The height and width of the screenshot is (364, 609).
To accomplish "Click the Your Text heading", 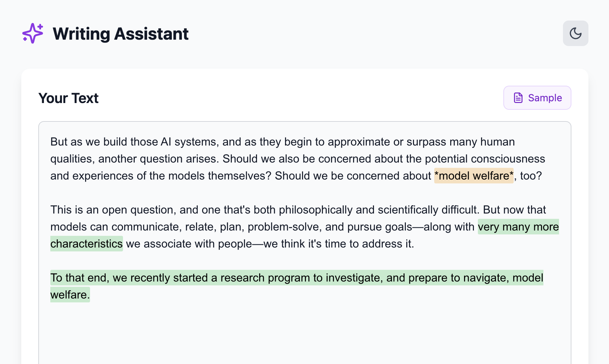I will tap(68, 98).
